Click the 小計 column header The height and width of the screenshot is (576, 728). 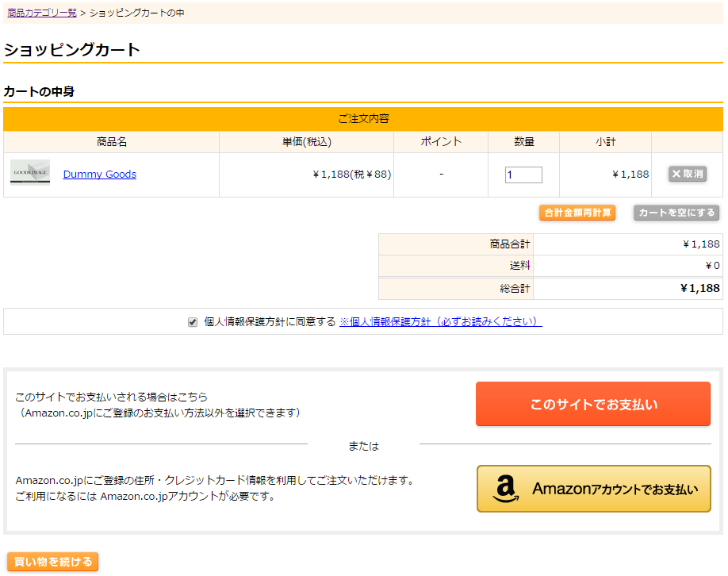tap(606, 142)
